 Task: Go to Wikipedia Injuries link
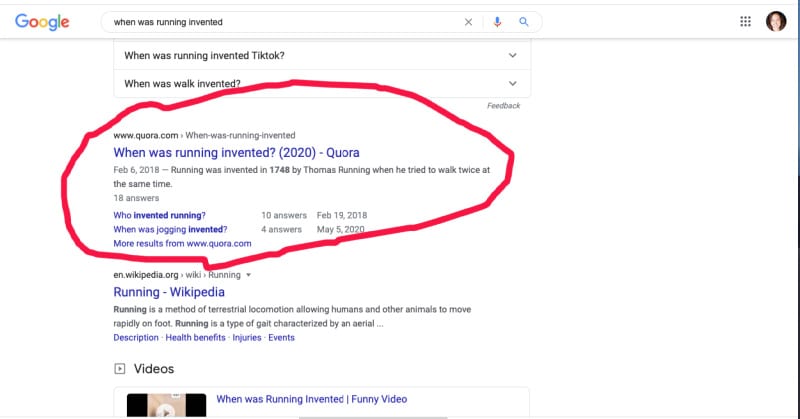tap(247, 337)
